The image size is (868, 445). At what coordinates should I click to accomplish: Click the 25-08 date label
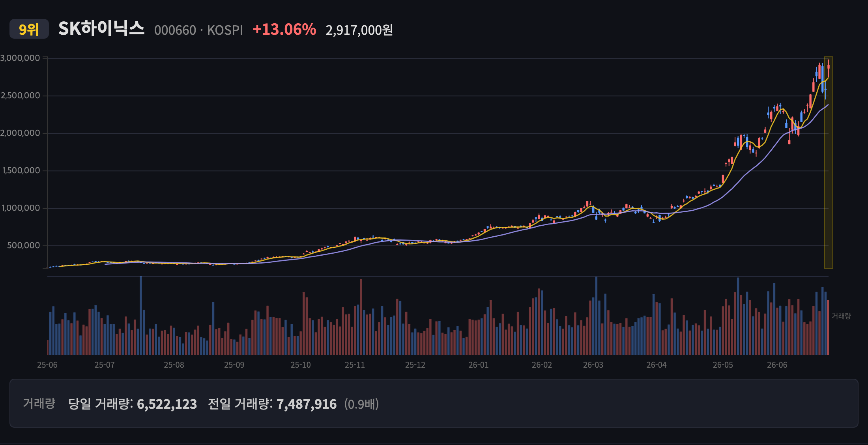[x=174, y=365]
